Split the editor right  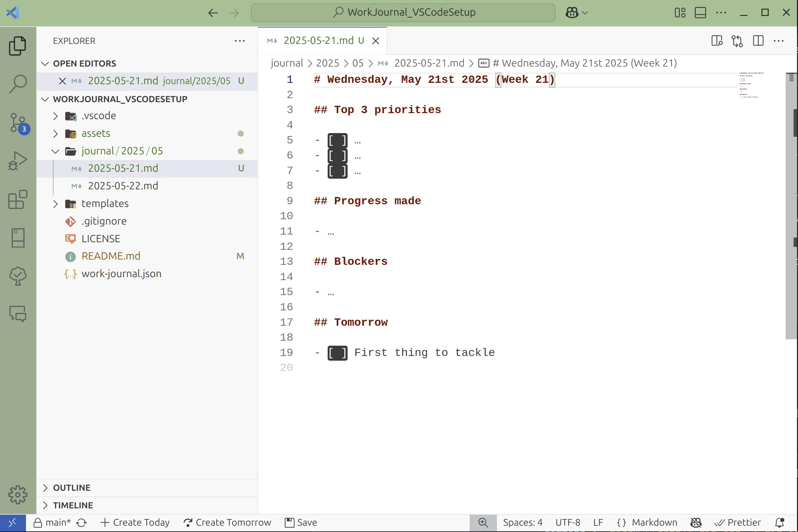tap(758, 41)
